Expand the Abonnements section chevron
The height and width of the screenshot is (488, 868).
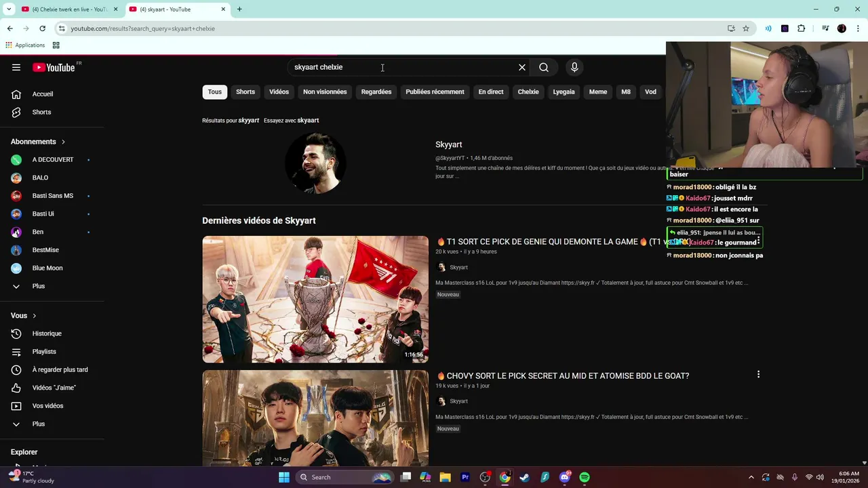pos(63,142)
